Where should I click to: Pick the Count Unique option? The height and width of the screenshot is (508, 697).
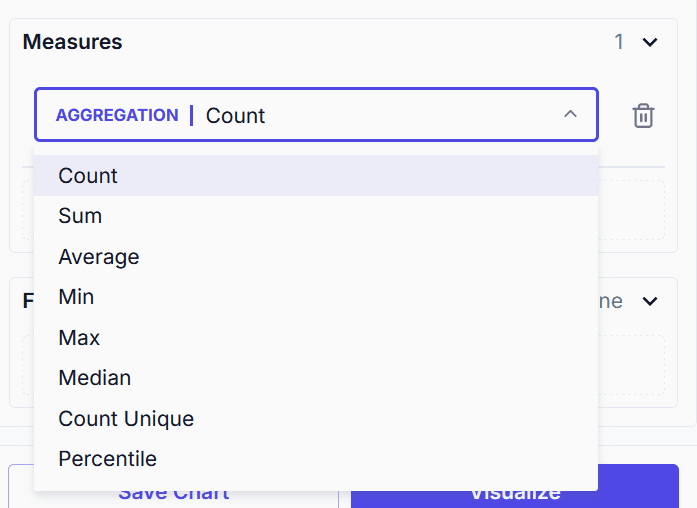pos(126,419)
